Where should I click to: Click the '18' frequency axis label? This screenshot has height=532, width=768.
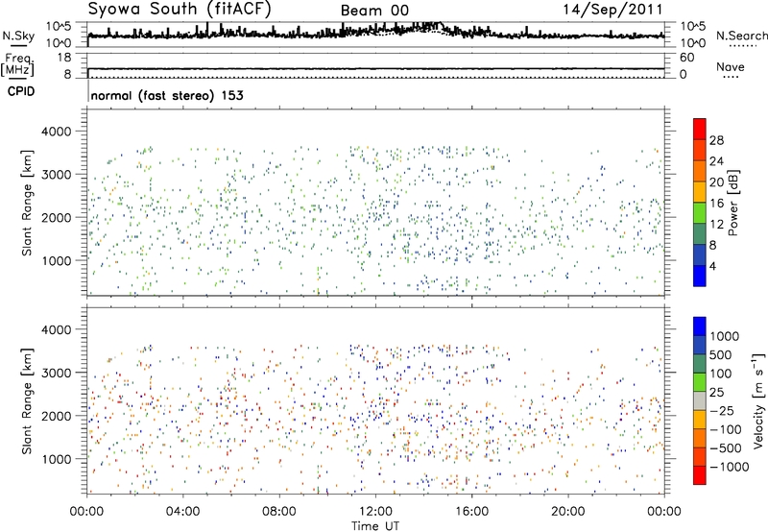(x=64, y=58)
